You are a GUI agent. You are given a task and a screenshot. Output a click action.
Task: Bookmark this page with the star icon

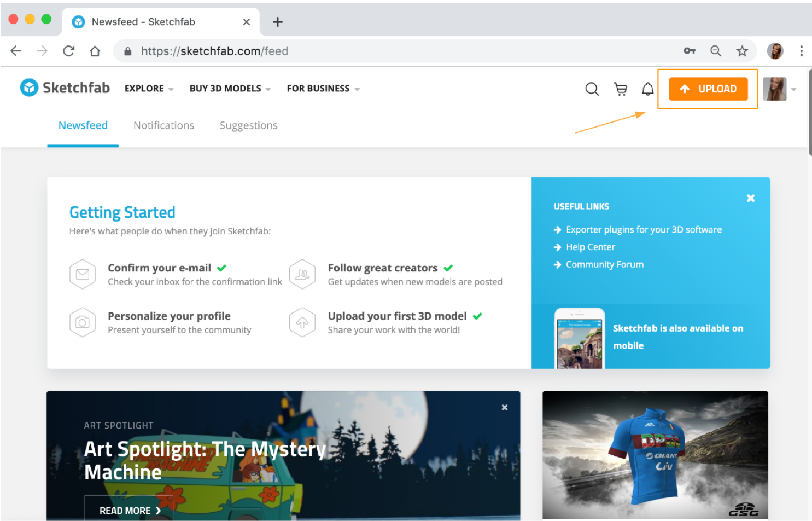click(742, 51)
